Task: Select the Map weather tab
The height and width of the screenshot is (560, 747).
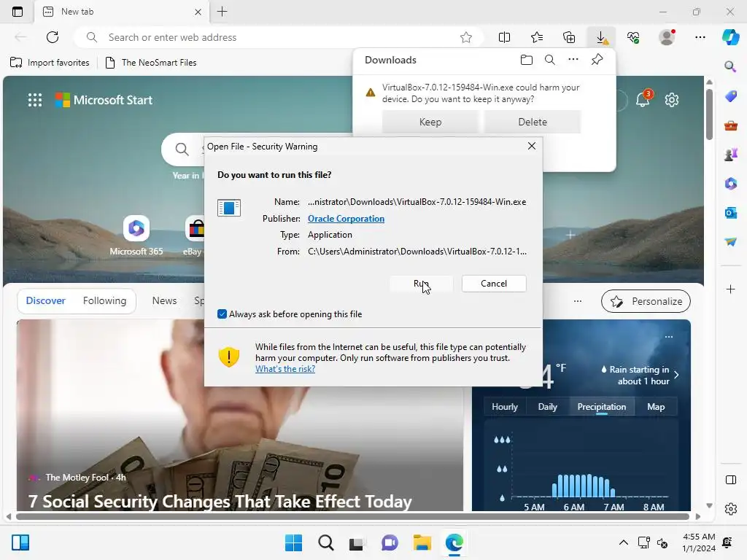Action: pos(656,407)
